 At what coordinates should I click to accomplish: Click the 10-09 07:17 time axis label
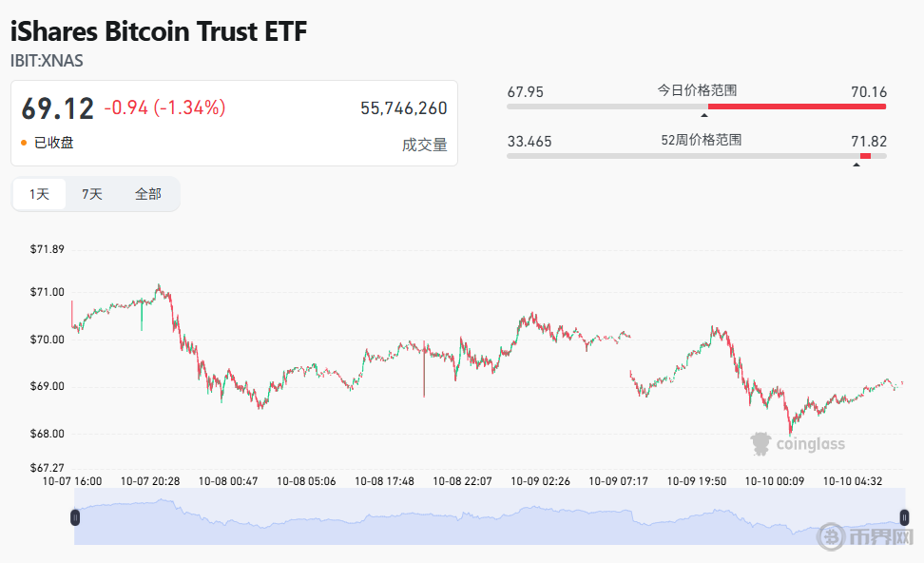[619, 481]
